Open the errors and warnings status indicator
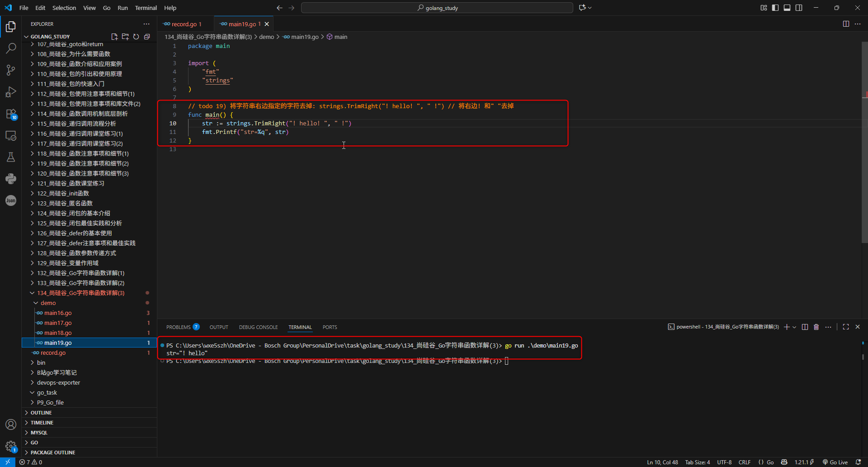Screen dimensions: 868x467 [31, 462]
